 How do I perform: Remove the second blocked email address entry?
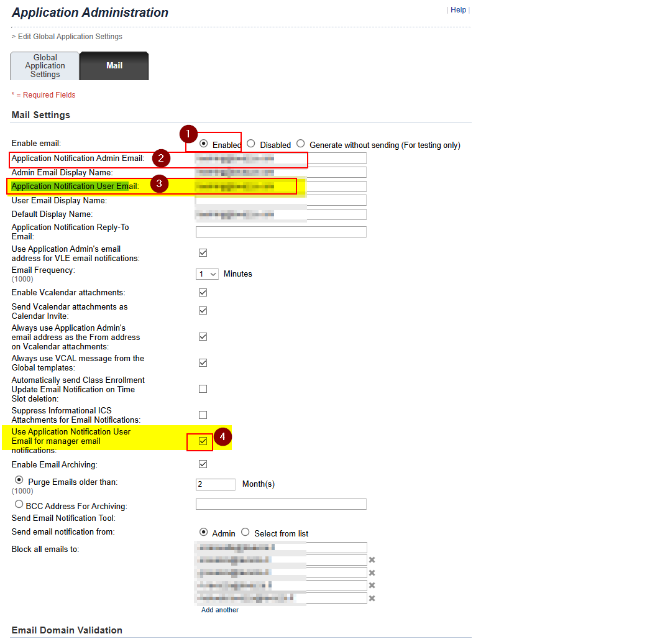point(372,560)
